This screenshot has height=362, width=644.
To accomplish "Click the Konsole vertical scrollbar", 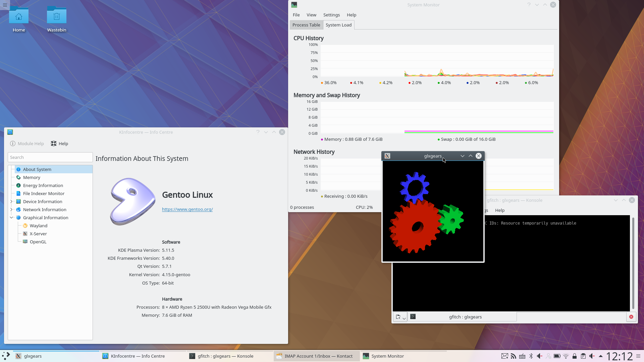I will (633, 263).
